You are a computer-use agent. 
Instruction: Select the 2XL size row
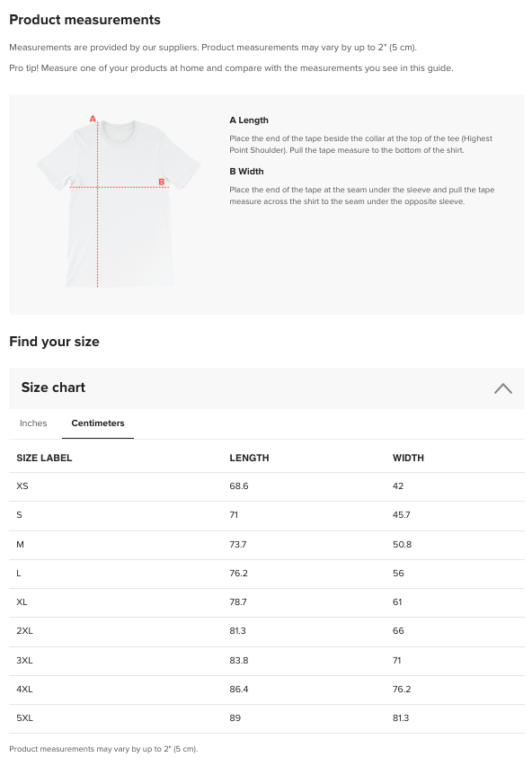(x=267, y=631)
